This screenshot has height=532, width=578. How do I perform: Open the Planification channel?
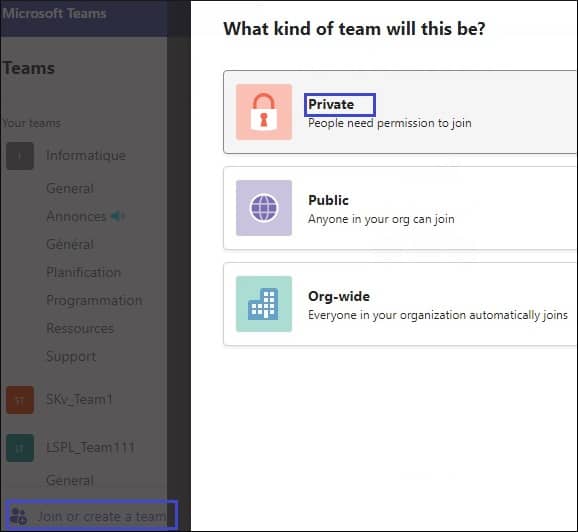coord(84,272)
